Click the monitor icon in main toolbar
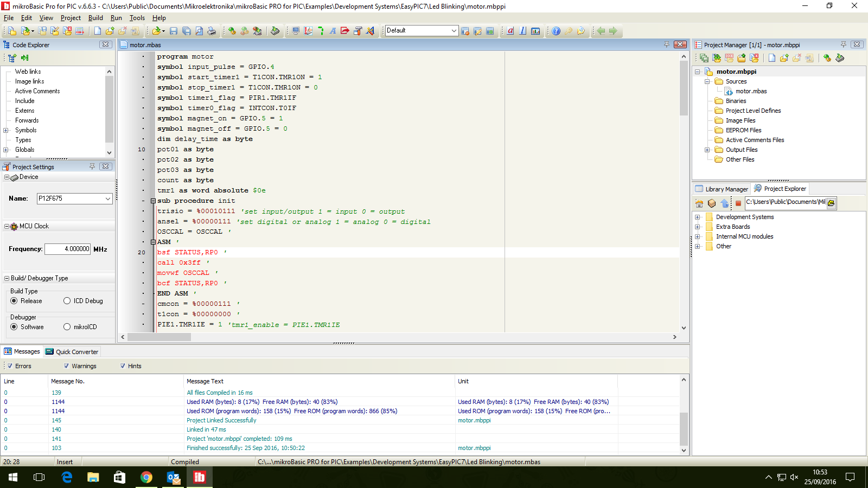 (x=296, y=31)
